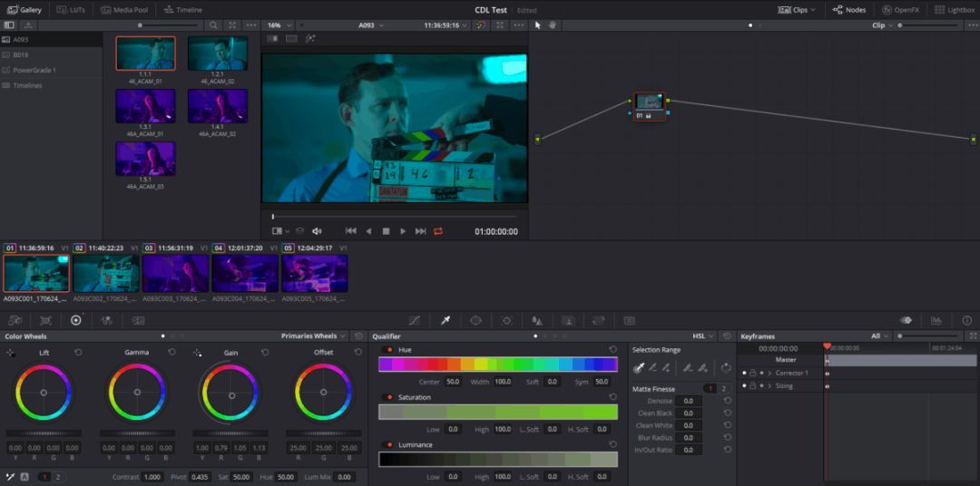
Task: Open the Curves palette
Action: pyautogui.click(x=414, y=320)
